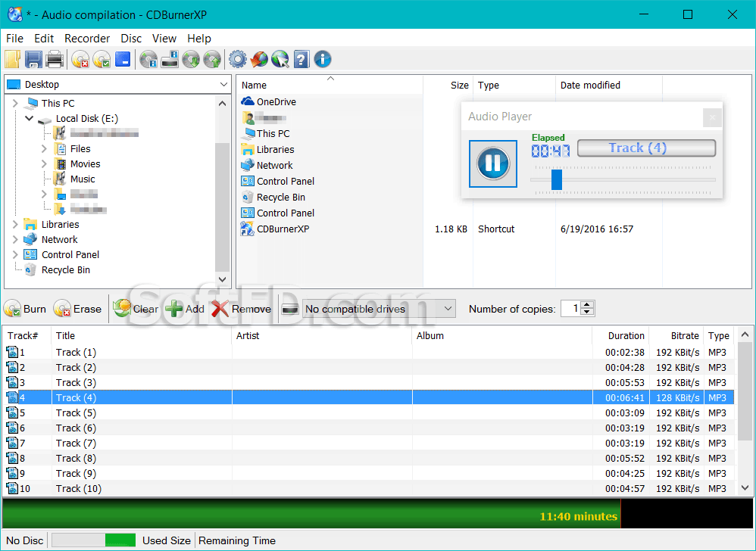Click the Track (4) button in Audio Player

click(646, 148)
